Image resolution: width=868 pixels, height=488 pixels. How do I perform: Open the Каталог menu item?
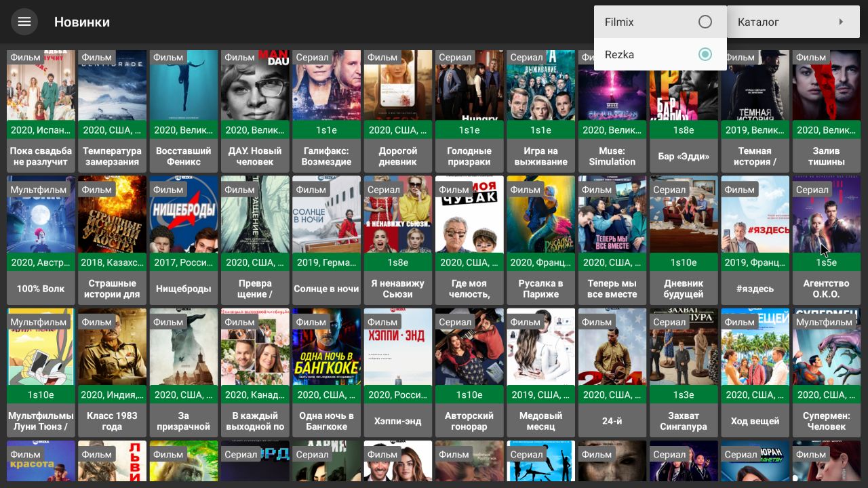point(793,22)
